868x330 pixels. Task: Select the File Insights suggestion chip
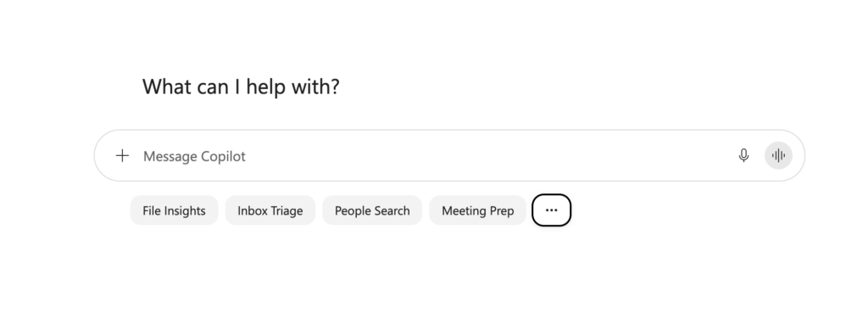point(175,210)
